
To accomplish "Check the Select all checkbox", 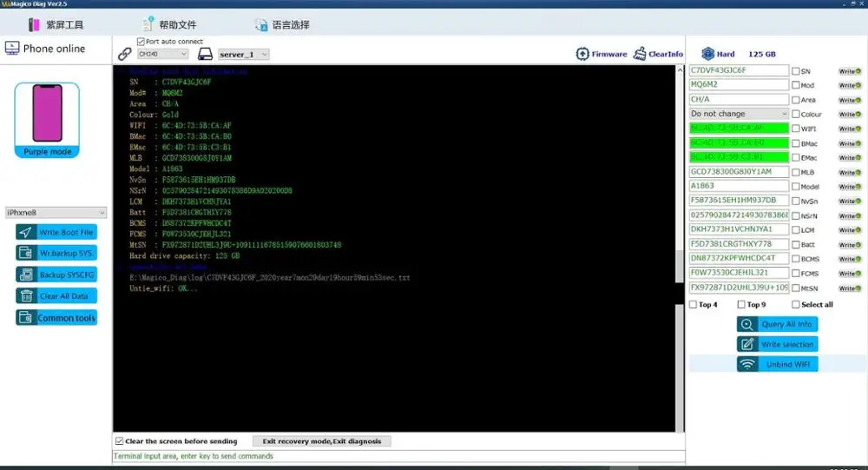I will pyautogui.click(x=795, y=304).
